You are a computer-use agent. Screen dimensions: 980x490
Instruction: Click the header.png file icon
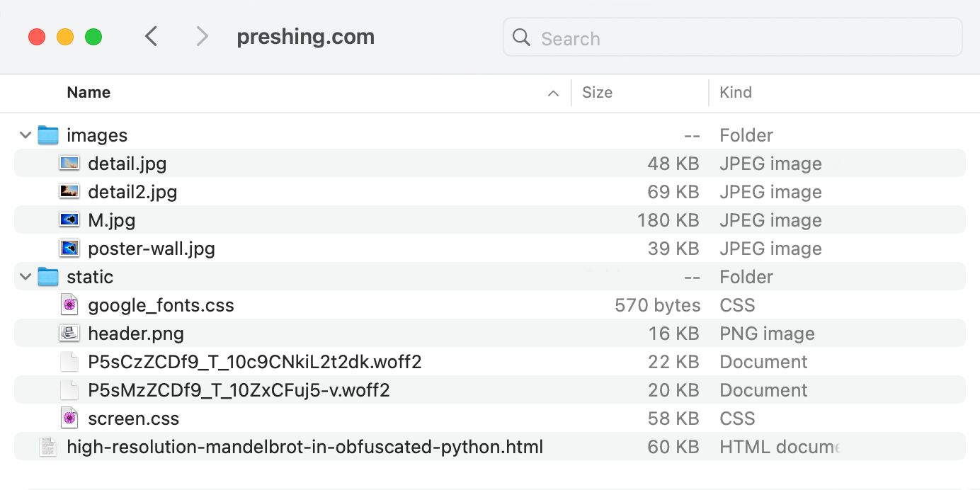pyautogui.click(x=69, y=334)
